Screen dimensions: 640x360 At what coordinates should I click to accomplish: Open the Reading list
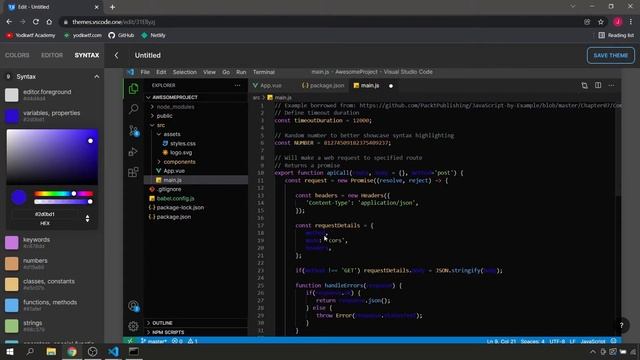point(616,36)
